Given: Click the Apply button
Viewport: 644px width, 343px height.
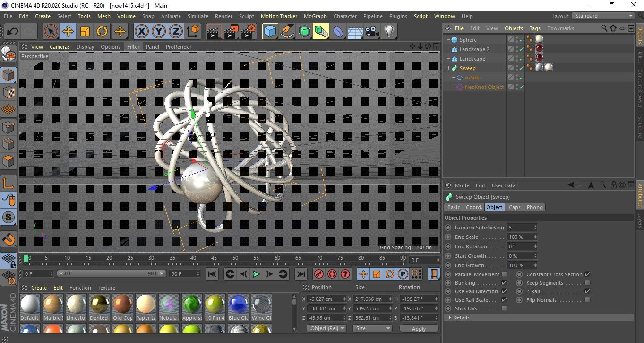Looking at the screenshot, I should [419, 328].
